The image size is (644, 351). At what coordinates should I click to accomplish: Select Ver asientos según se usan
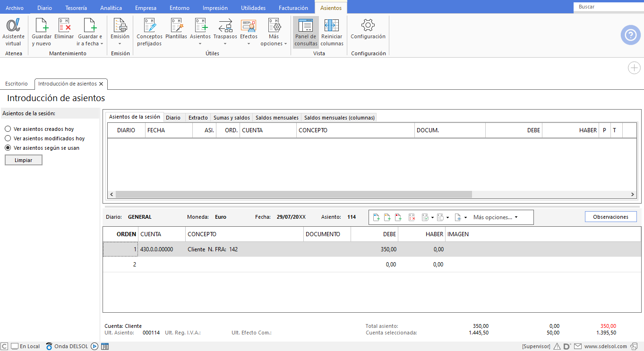[x=42, y=148]
